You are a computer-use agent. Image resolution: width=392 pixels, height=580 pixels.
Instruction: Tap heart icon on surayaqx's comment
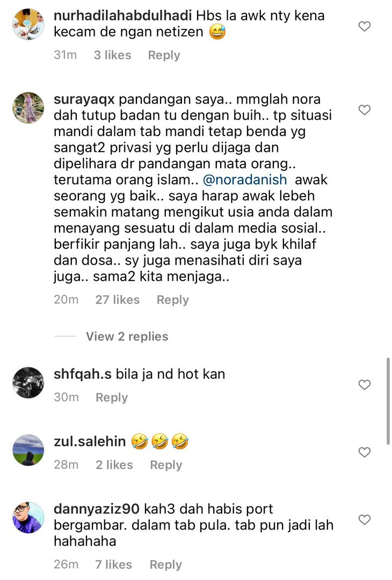coord(365,110)
